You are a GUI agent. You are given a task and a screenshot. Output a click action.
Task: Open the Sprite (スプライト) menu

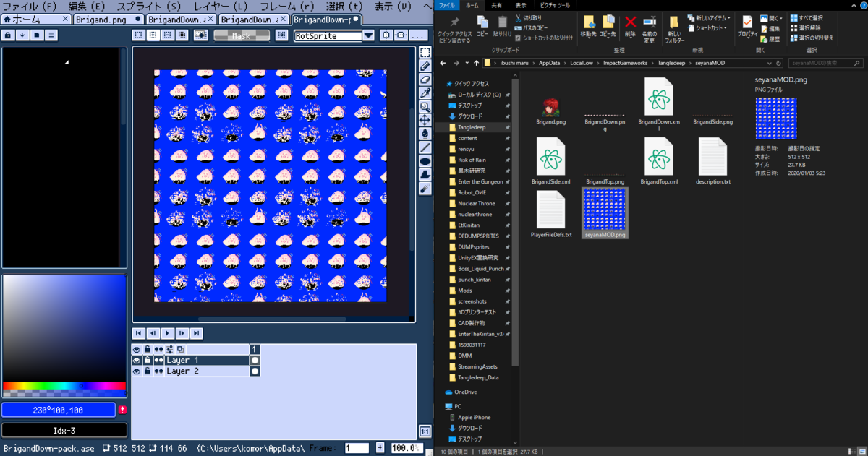(148, 7)
